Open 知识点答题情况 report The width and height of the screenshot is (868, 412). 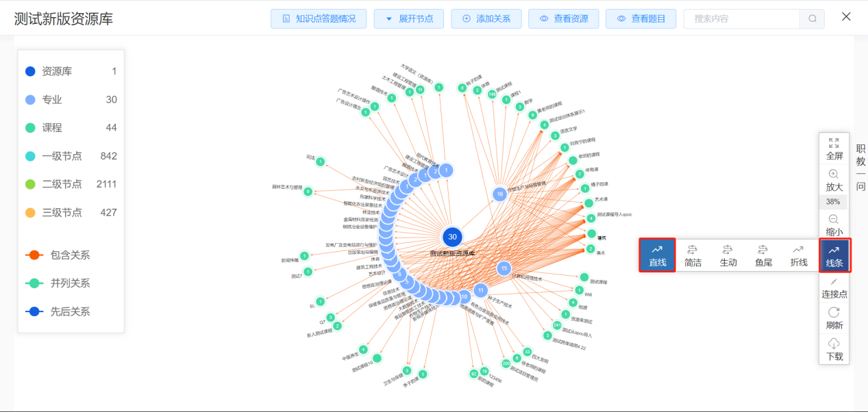pyautogui.click(x=319, y=19)
